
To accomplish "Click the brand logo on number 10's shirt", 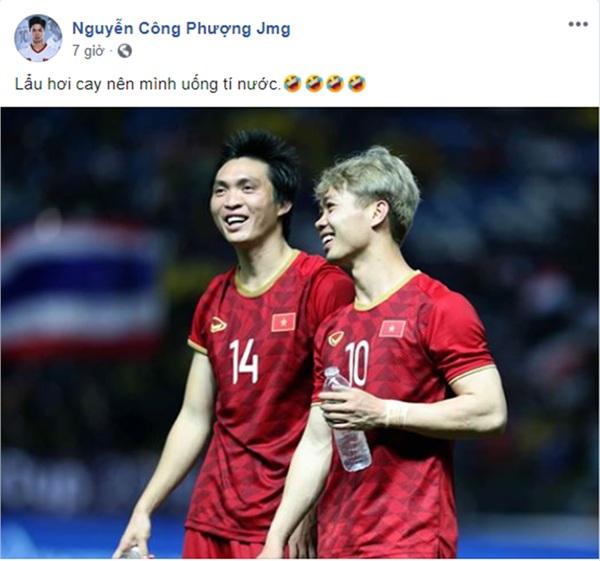I will (x=336, y=339).
